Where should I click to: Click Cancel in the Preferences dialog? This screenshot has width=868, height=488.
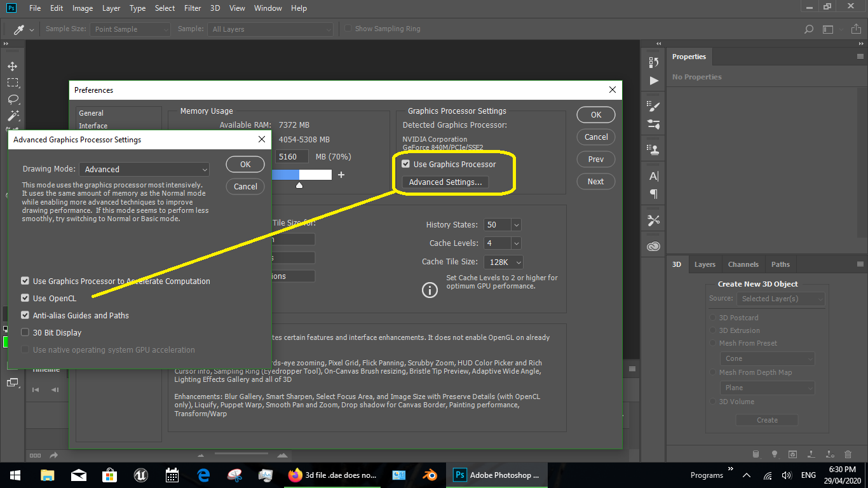tap(595, 137)
